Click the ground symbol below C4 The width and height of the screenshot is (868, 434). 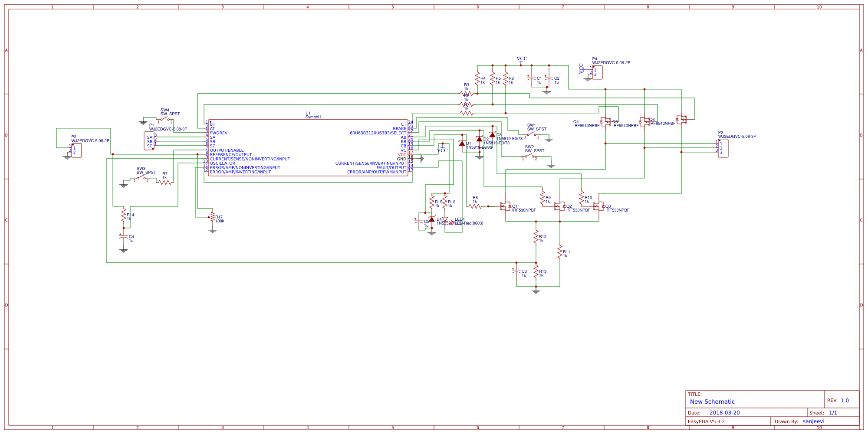coord(124,251)
